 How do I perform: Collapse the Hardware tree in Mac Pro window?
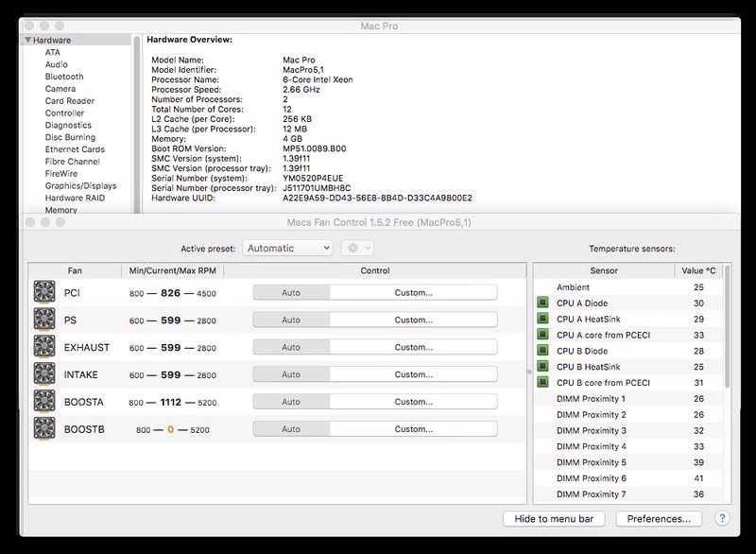pos(28,40)
